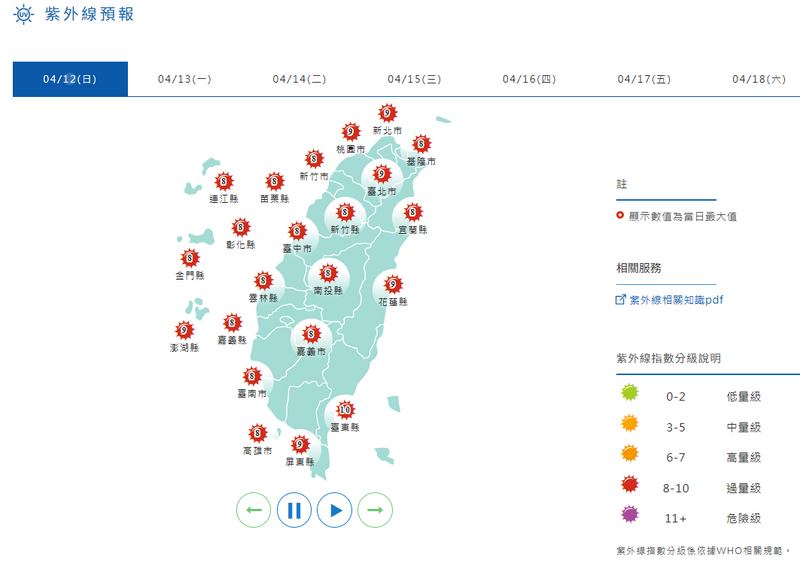Select the Pingtung County UV 9 icon

coord(300,444)
